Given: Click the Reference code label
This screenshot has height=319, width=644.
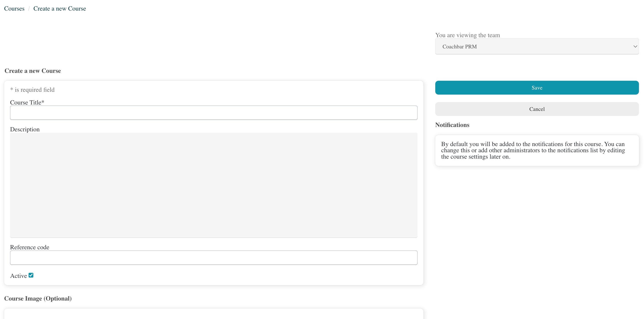Looking at the screenshot, I should pos(29,247).
